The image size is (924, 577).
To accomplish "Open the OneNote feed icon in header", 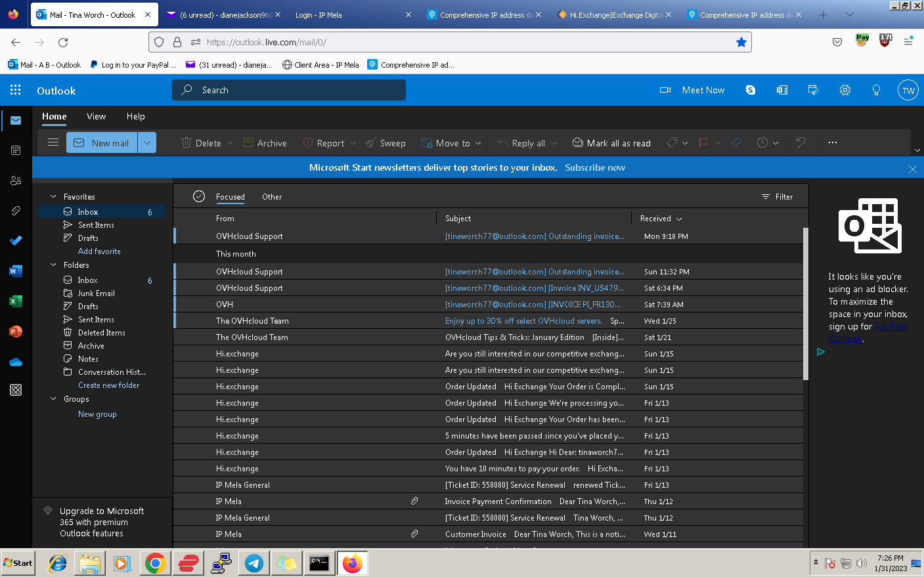I will 782,90.
